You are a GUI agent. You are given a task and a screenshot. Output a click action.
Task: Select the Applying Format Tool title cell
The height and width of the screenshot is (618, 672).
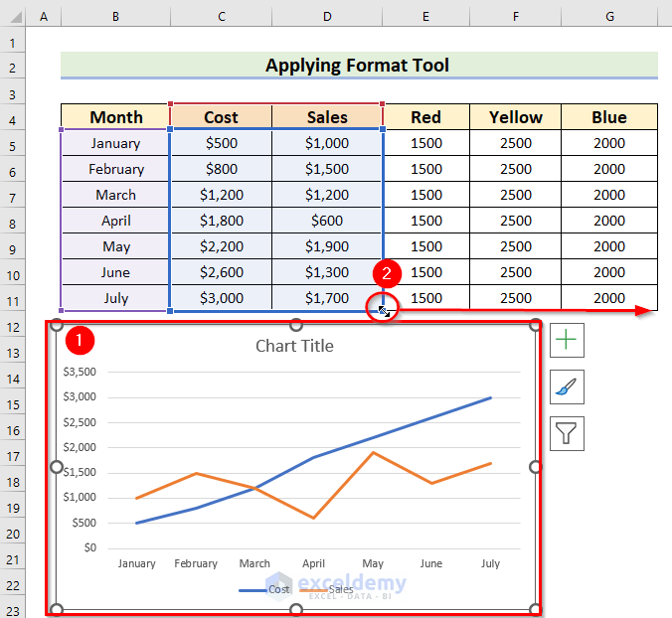[x=359, y=66]
